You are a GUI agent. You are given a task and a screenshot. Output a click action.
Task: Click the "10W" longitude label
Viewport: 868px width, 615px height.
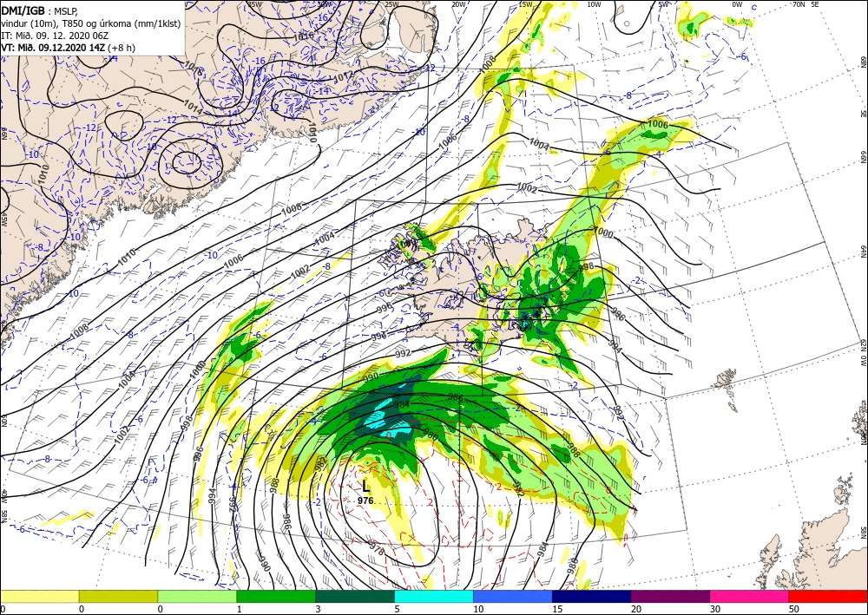pos(594,4)
